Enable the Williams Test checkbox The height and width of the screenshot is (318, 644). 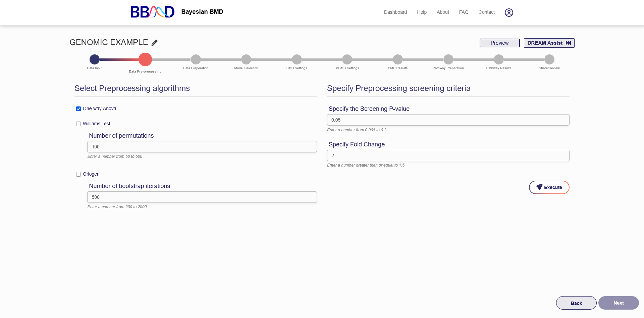pyautogui.click(x=78, y=124)
